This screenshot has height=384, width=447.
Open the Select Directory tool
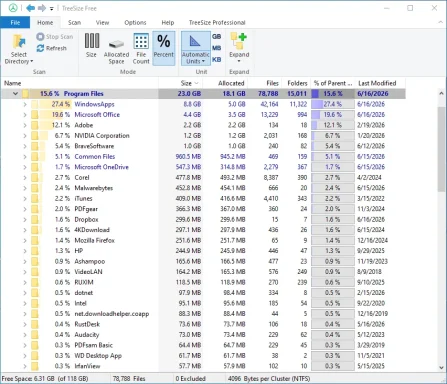pos(19,49)
